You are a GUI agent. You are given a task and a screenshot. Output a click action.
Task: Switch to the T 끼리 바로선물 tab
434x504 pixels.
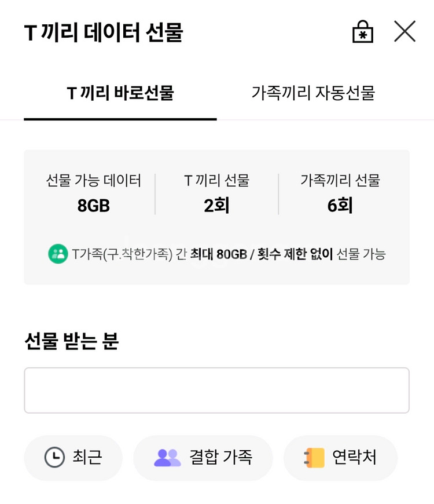120,93
